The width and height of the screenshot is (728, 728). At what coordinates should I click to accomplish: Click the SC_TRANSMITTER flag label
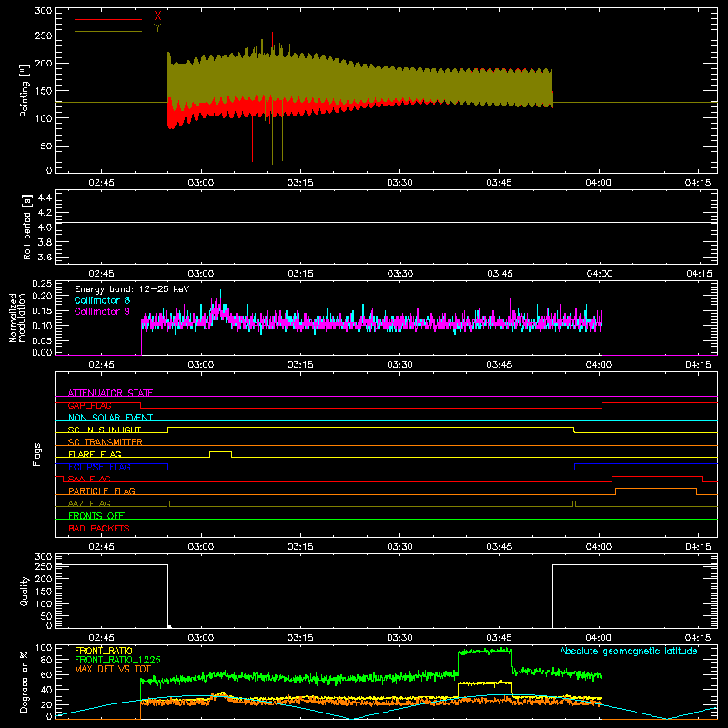pos(106,442)
